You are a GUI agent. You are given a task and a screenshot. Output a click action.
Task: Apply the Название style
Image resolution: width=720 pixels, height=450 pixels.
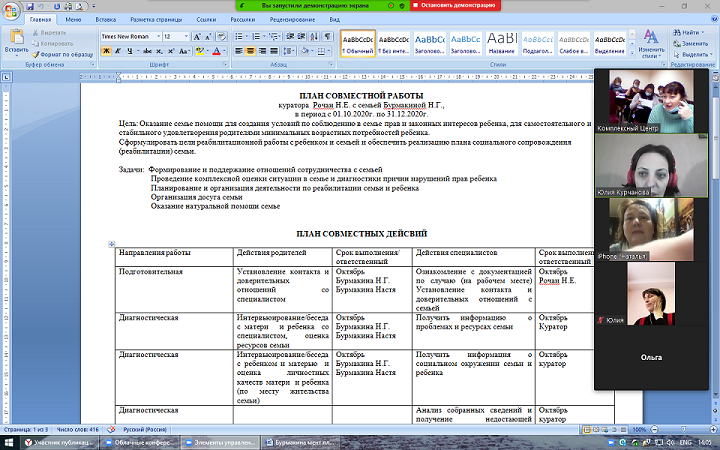tap(502, 44)
